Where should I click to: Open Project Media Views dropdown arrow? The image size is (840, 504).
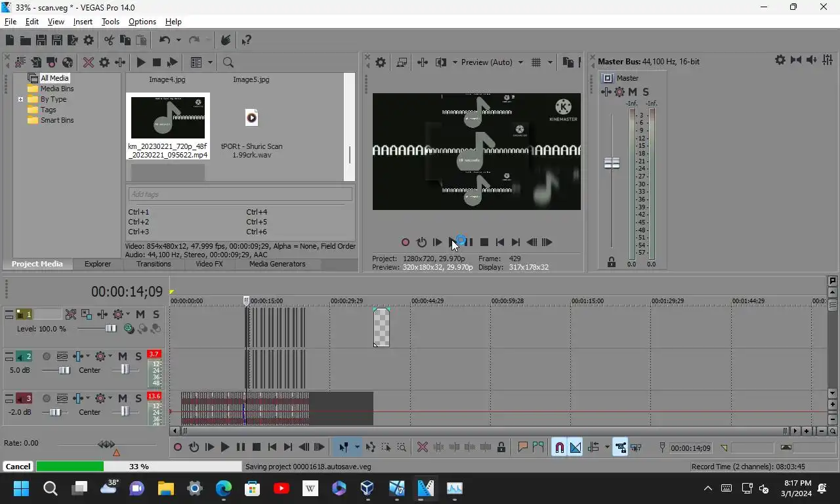[x=211, y=62]
